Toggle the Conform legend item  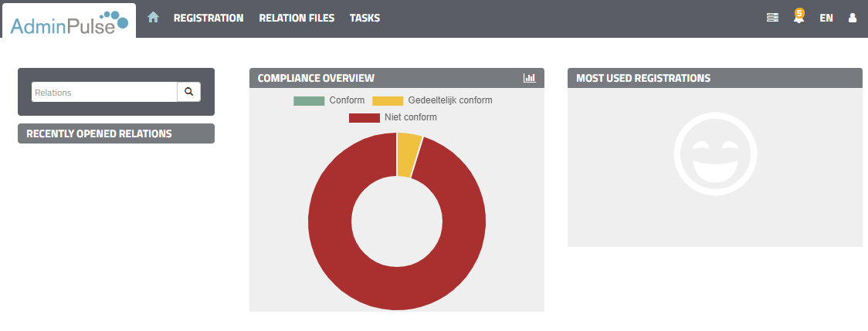[328, 100]
